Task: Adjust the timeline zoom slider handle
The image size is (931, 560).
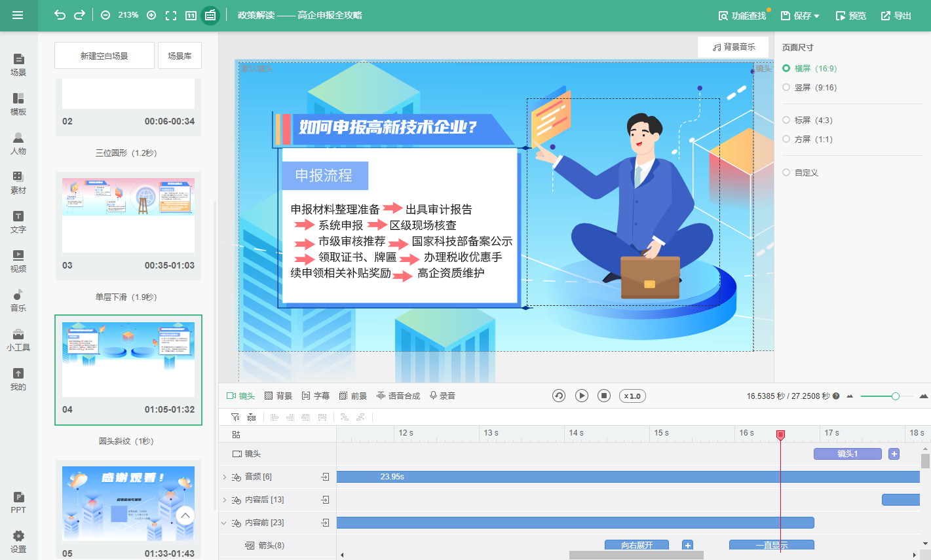Action: pyautogui.click(x=895, y=396)
